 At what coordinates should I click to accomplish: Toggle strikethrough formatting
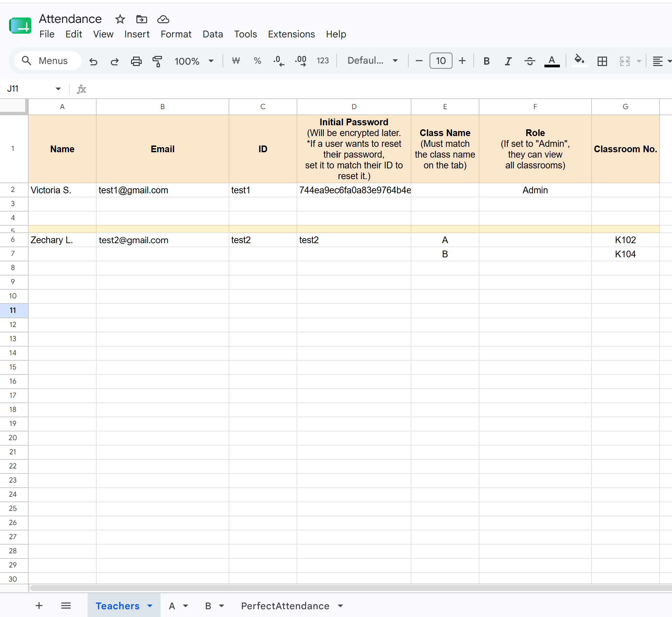tap(530, 61)
